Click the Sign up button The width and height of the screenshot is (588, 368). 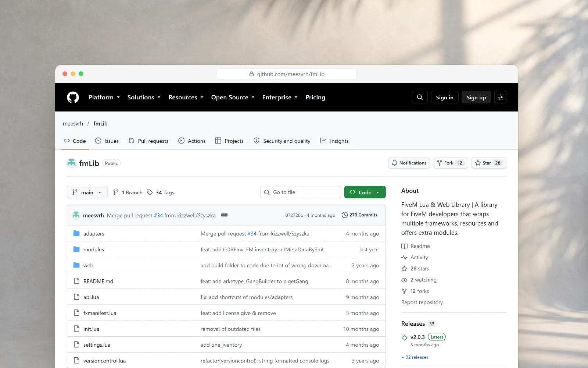(476, 97)
